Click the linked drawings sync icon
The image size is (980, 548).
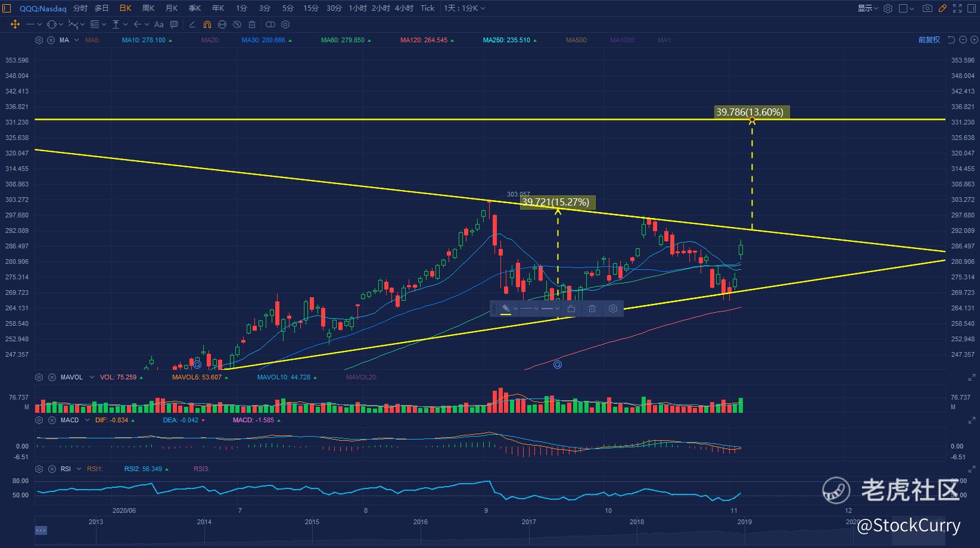click(x=270, y=24)
